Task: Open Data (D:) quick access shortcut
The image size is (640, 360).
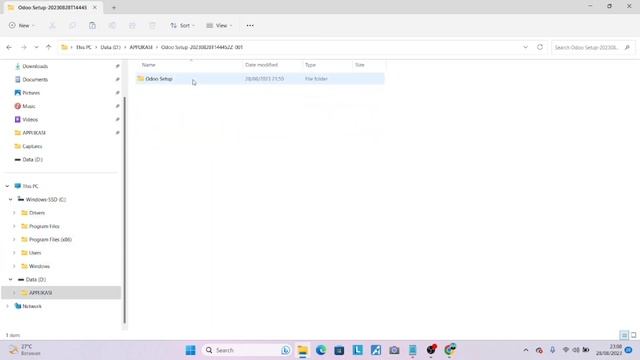Action: [32, 160]
